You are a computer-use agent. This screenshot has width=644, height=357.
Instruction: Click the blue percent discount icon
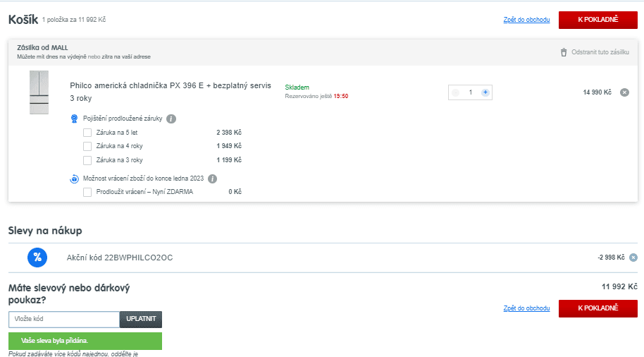coord(37,258)
